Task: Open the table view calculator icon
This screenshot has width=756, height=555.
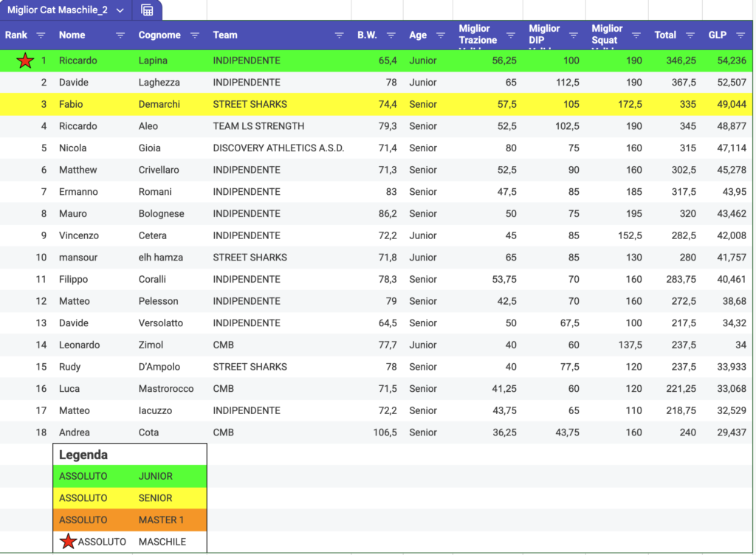Action: tap(147, 10)
